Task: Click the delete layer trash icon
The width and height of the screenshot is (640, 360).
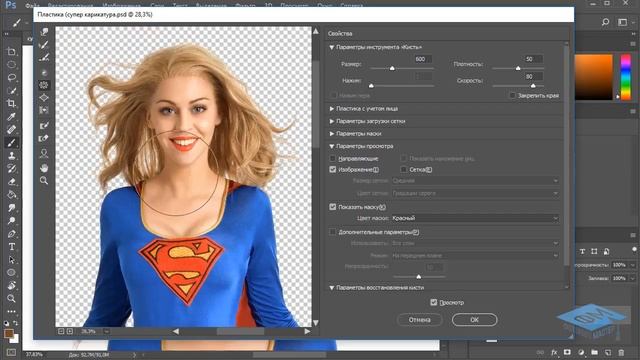Action: 621,352
